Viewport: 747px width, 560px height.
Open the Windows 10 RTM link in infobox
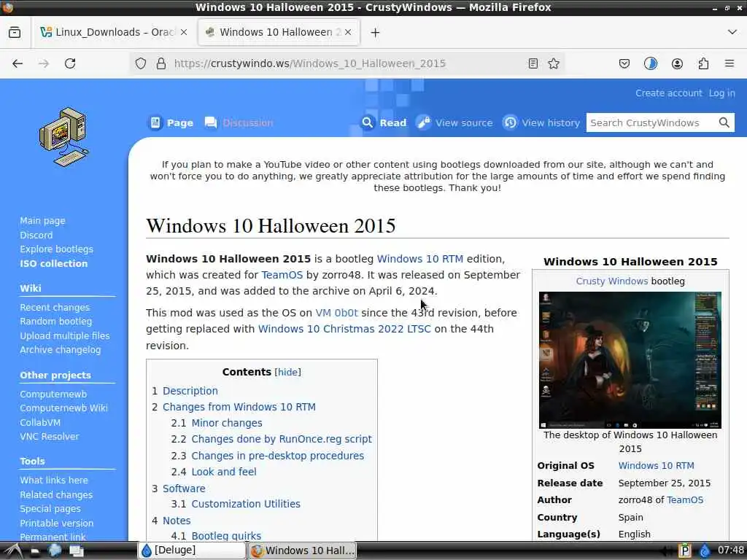pos(656,466)
